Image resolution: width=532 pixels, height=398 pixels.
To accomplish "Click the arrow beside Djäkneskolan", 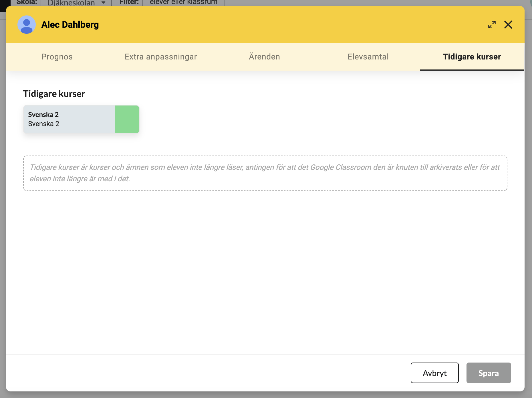I will 104,3.
